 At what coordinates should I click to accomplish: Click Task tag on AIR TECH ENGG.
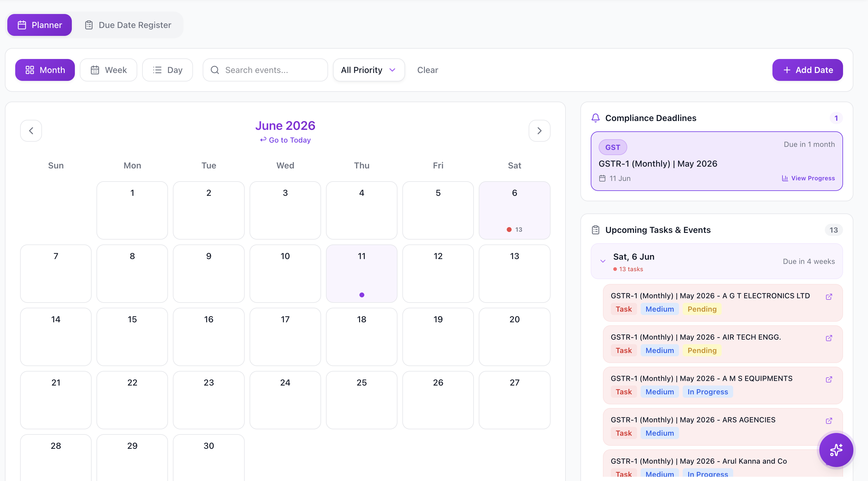(x=624, y=350)
